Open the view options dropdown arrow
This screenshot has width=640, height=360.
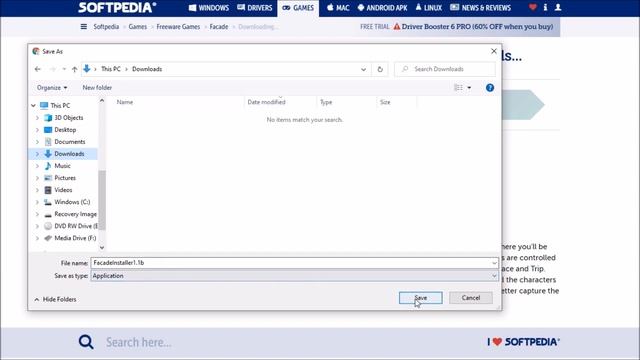[x=469, y=88]
